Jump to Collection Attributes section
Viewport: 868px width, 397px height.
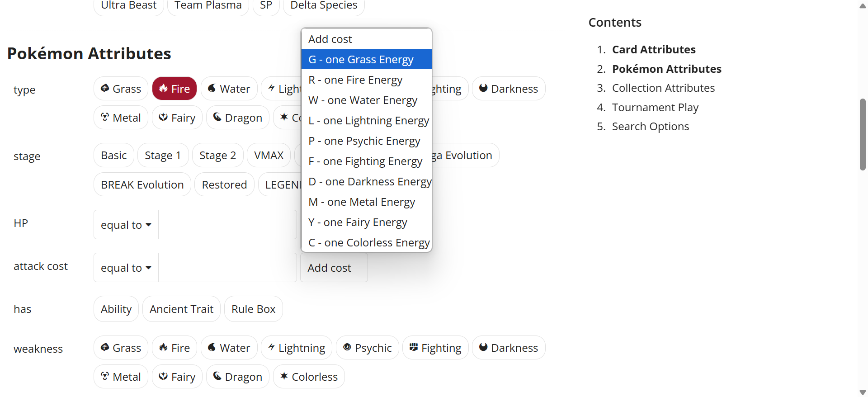pos(663,88)
